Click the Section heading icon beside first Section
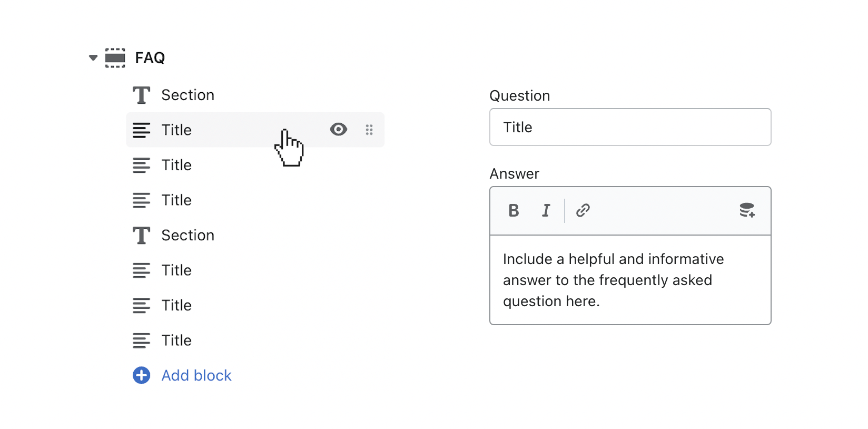Screen dimensions: 868x429 click(x=141, y=94)
